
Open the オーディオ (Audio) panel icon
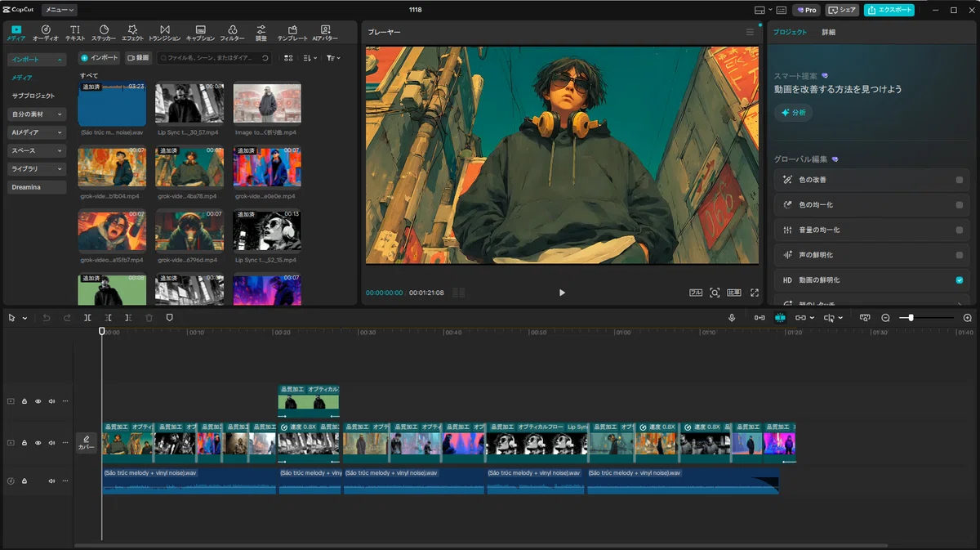[46, 33]
